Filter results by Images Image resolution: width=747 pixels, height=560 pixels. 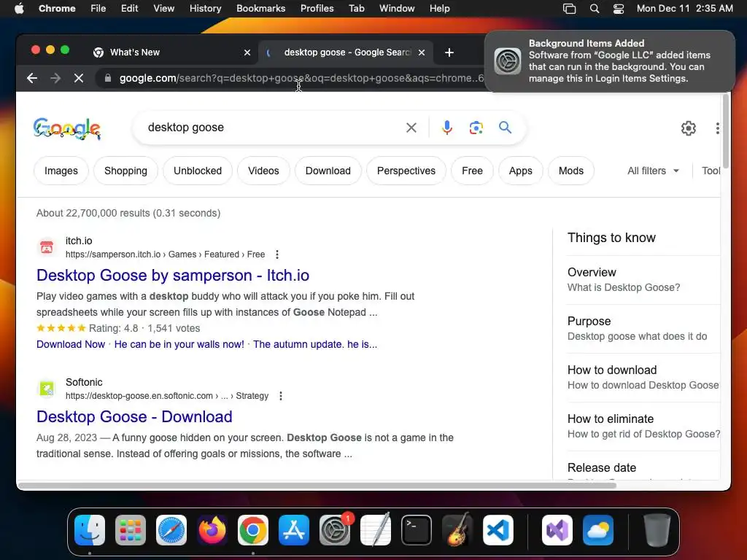[x=61, y=171]
